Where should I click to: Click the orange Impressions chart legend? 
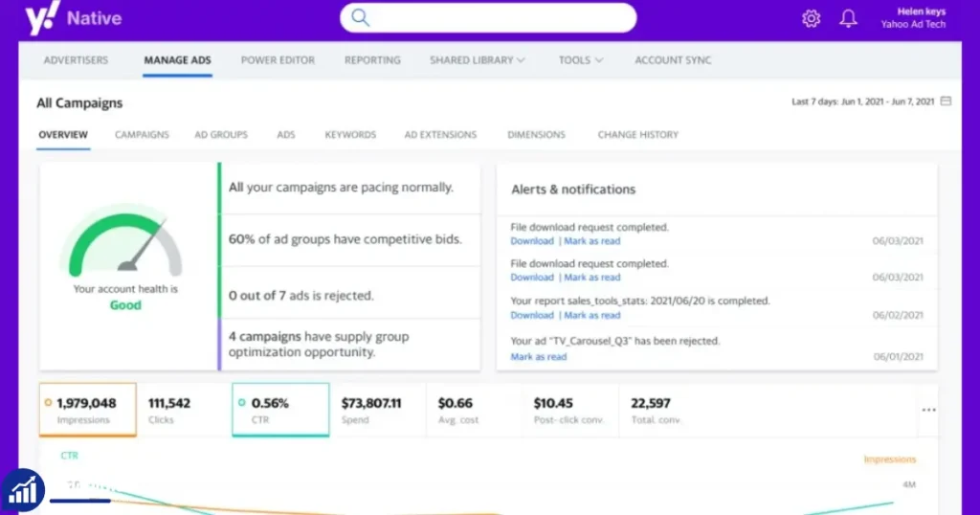click(x=890, y=459)
